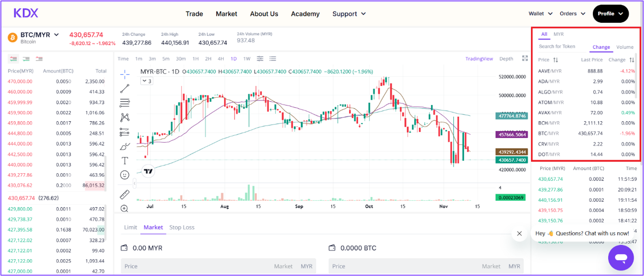This screenshot has width=644, height=276.
Task: Select the brush drawing tool
Action: point(124,146)
